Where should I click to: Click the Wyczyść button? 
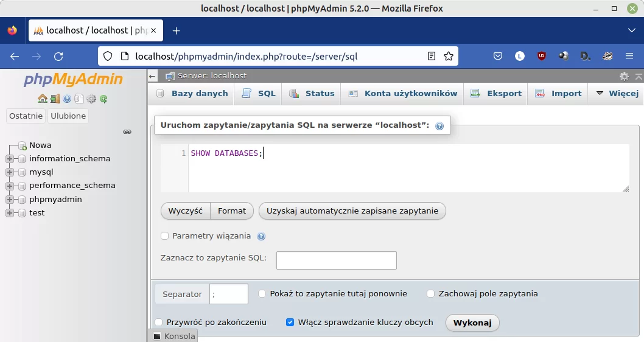pos(186,211)
